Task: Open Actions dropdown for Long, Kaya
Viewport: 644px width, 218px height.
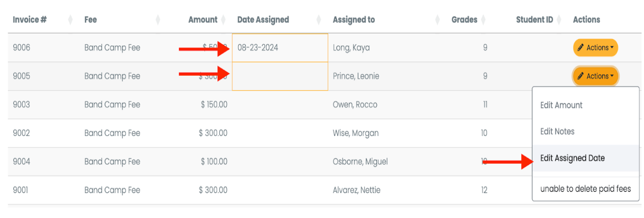Action: pyautogui.click(x=596, y=48)
